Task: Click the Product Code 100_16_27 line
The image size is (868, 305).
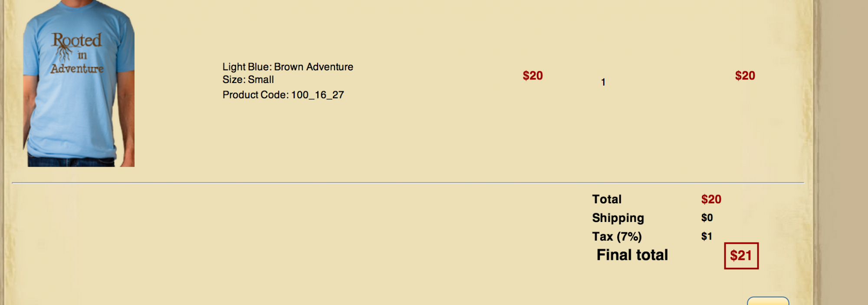Action: click(283, 95)
